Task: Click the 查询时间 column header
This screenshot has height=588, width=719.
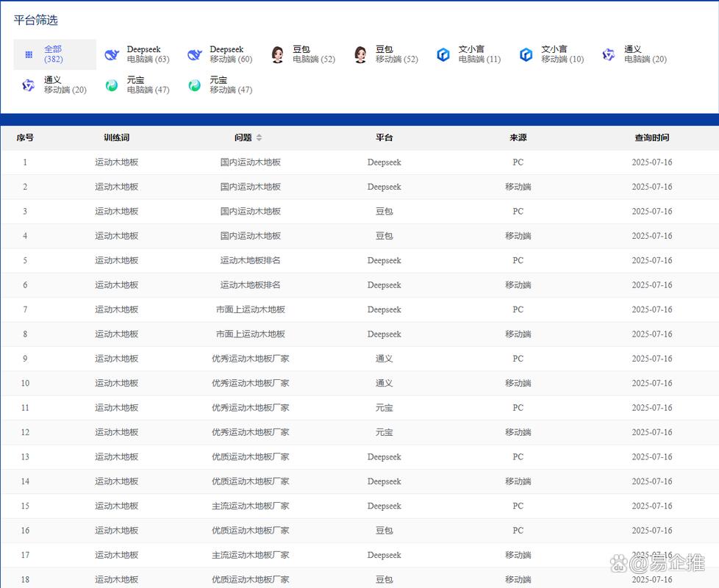Action: tap(651, 137)
